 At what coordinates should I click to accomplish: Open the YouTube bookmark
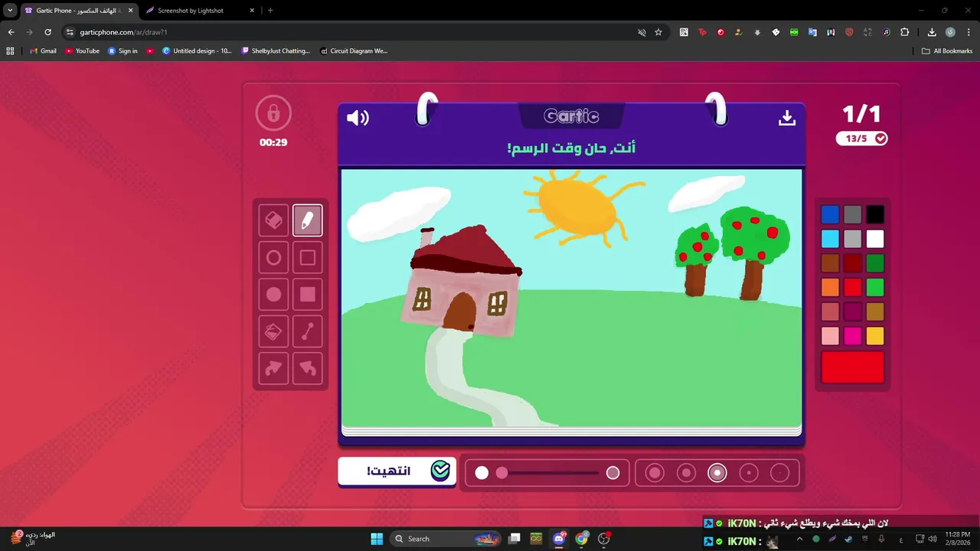pos(82,51)
